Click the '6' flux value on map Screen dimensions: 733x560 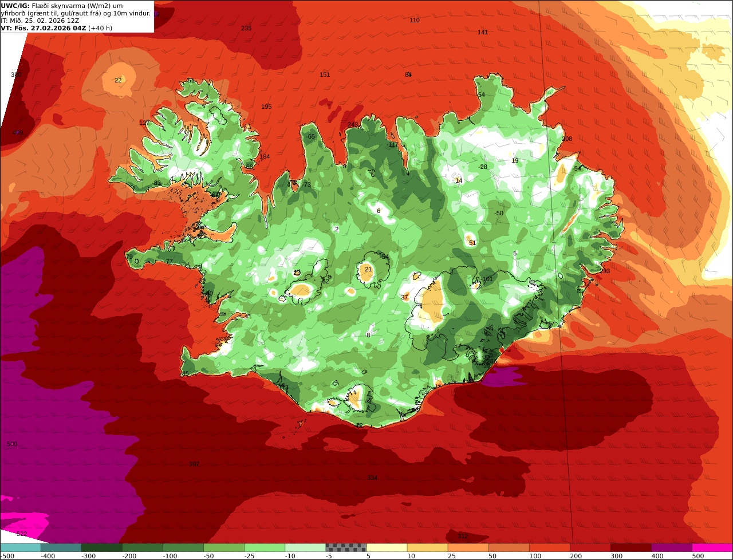coord(379,211)
